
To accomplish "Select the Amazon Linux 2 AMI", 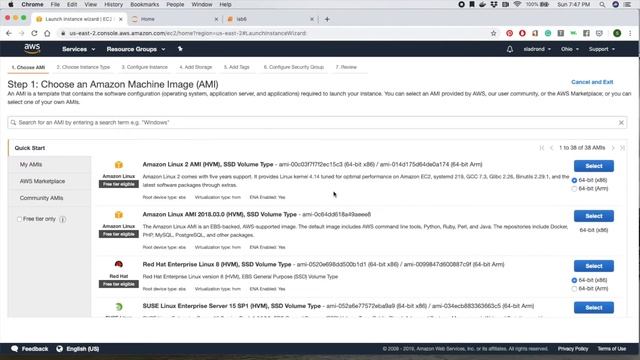I will 593,166.
